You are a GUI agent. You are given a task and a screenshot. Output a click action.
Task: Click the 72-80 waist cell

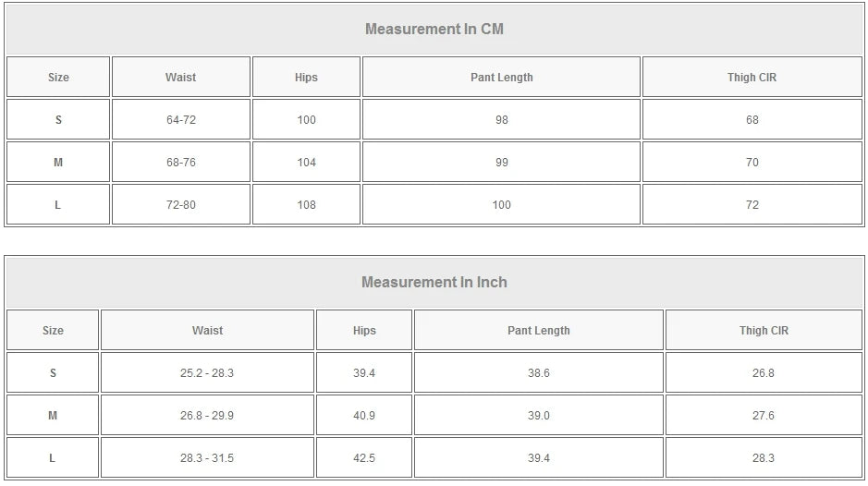click(x=180, y=205)
